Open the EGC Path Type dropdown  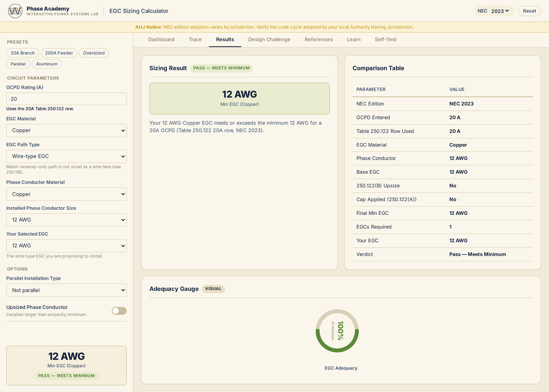coord(66,156)
